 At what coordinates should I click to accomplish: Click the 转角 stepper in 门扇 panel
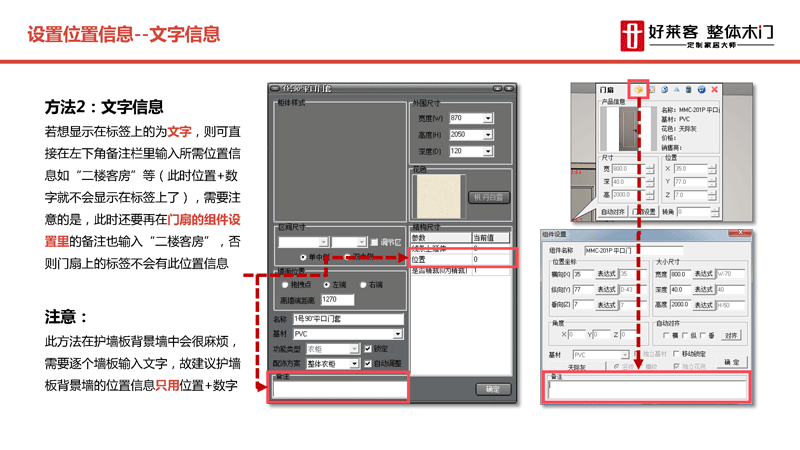tap(715, 212)
